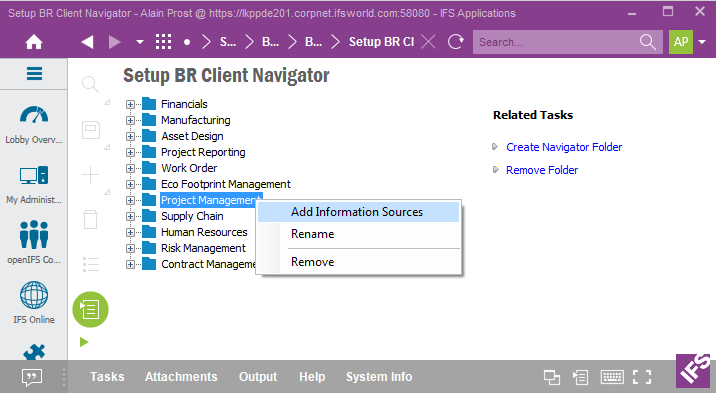Image resolution: width=716 pixels, height=393 pixels.
Task: Open the System Info bottom tab
Action: tap(379, 377)
